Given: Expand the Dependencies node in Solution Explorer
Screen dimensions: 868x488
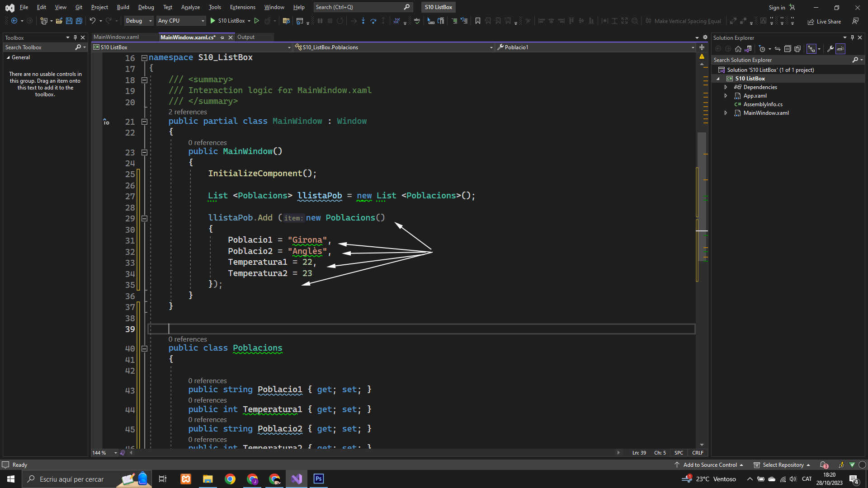Looking at the screenshot, I should pyautogui.click(x=726, y=87).
